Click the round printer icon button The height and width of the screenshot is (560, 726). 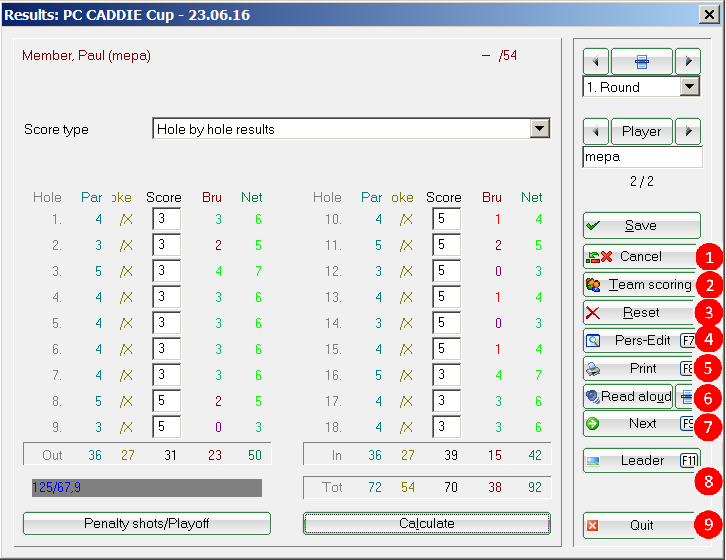point(641,61)
